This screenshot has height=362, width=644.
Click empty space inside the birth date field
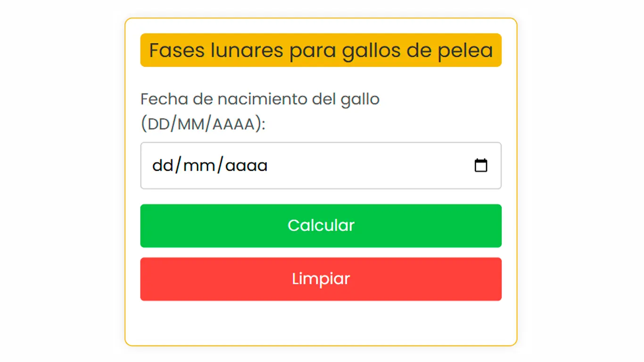click(368, 166)
